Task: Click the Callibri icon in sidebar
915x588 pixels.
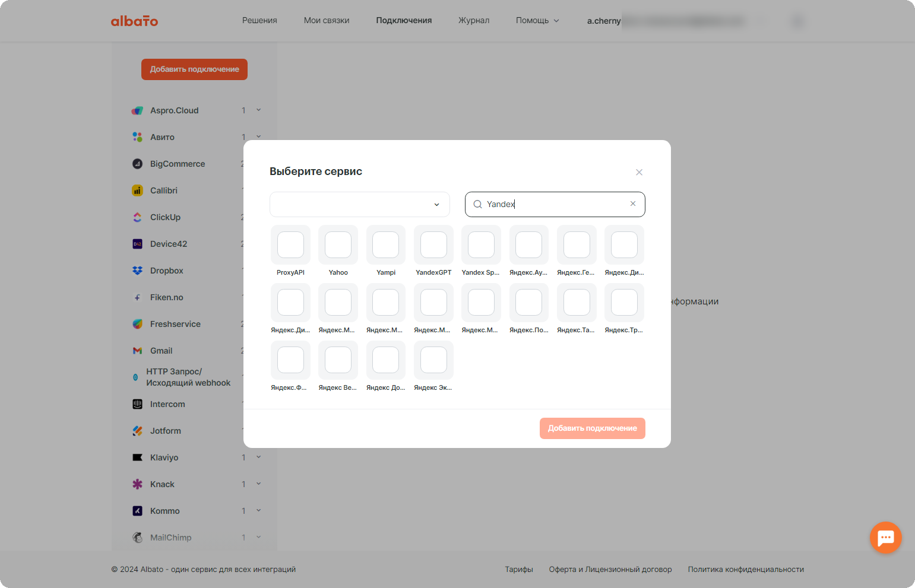Action: pyautogui.click(x=137, y=190)
